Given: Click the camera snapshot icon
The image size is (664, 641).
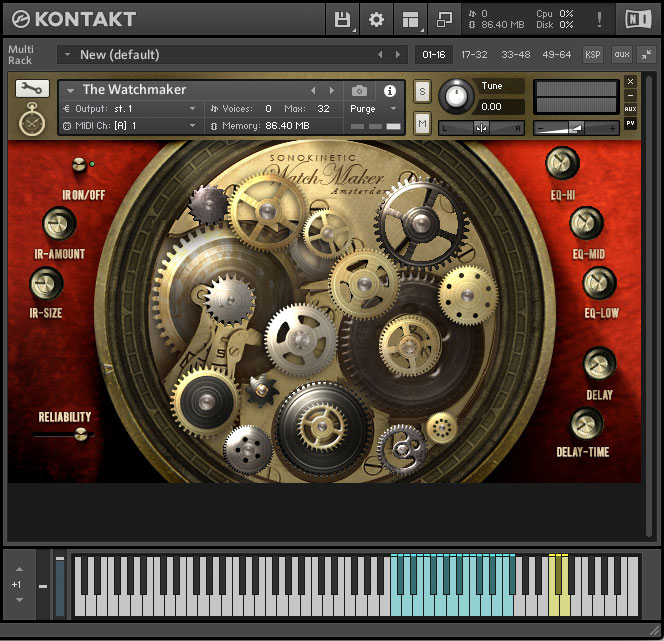Looking at the screenshot, I should click(x=360, y=90).
